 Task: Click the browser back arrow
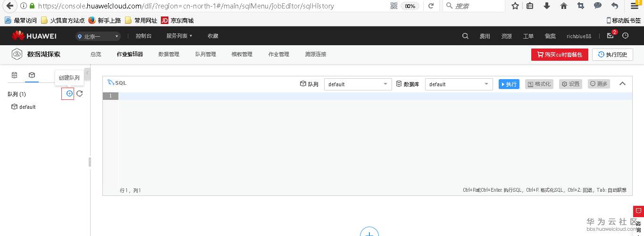pos(9,6)
